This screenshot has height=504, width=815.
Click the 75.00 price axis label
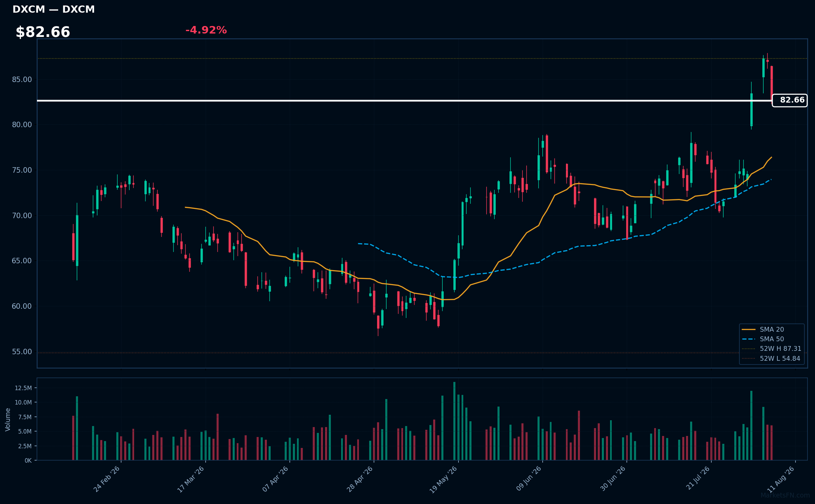point(22,170)
